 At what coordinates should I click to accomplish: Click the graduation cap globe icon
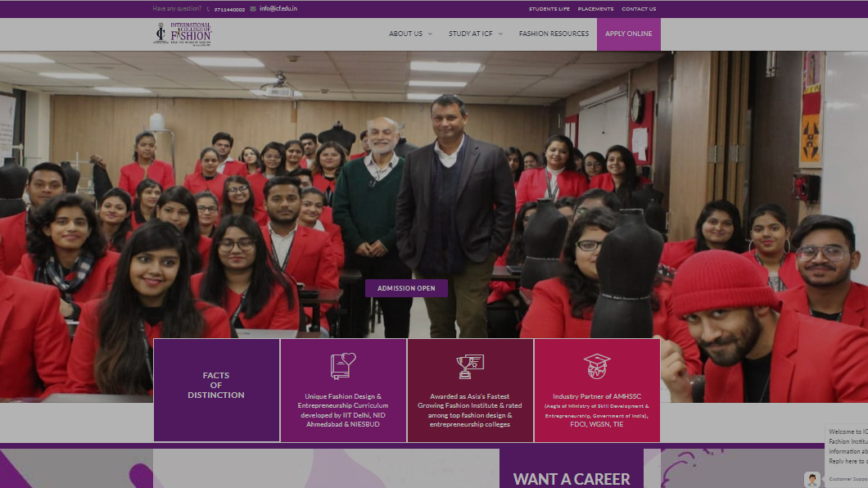pos(597,366)
